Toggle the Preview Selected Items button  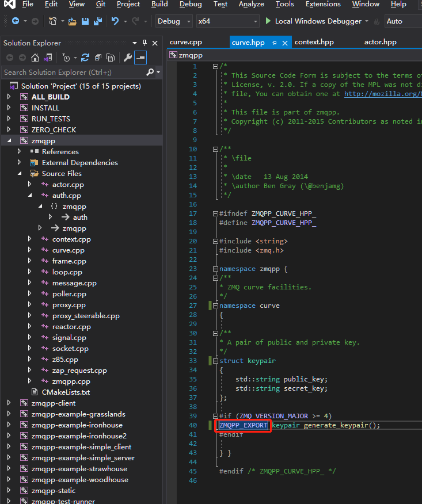[x=140, y=58]
